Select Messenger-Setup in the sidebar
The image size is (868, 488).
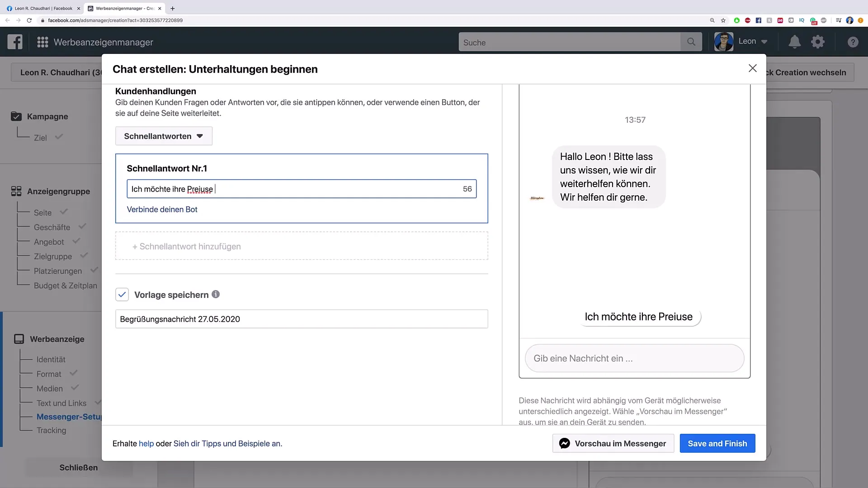pos(69,417)
